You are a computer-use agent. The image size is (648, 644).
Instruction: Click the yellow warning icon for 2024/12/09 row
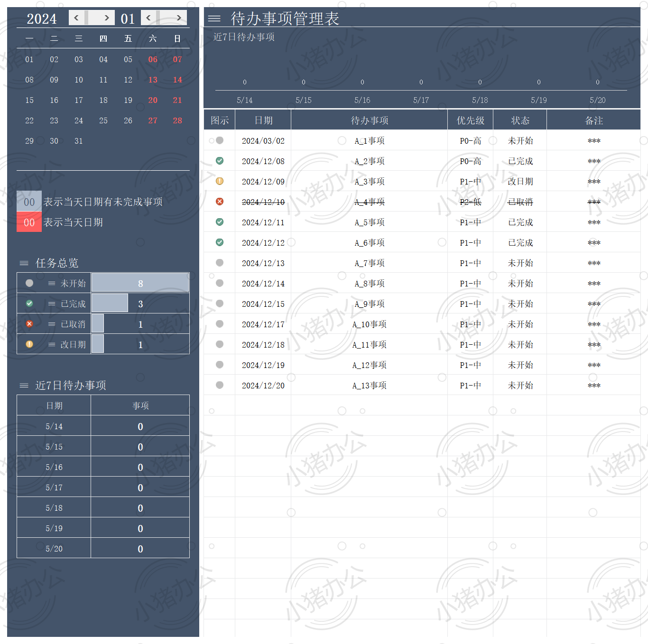click(220, 181)
